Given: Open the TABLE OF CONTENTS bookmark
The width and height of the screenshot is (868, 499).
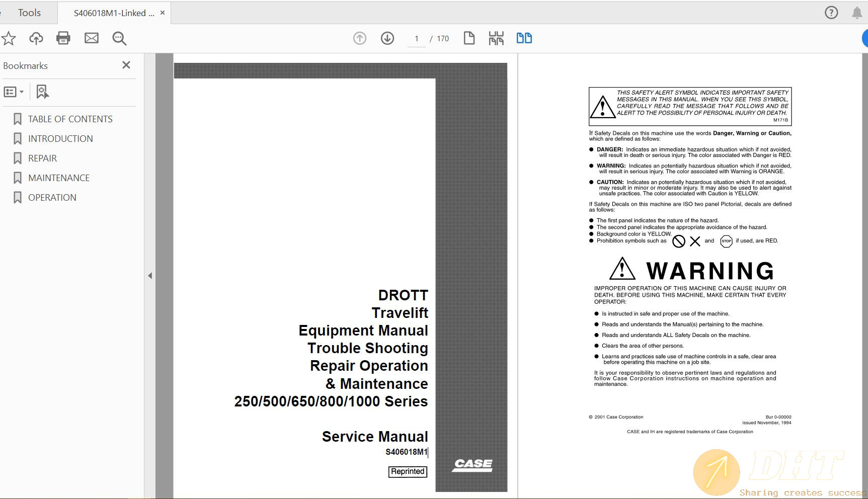Looking at the screenshot, I should coord(70,119).
